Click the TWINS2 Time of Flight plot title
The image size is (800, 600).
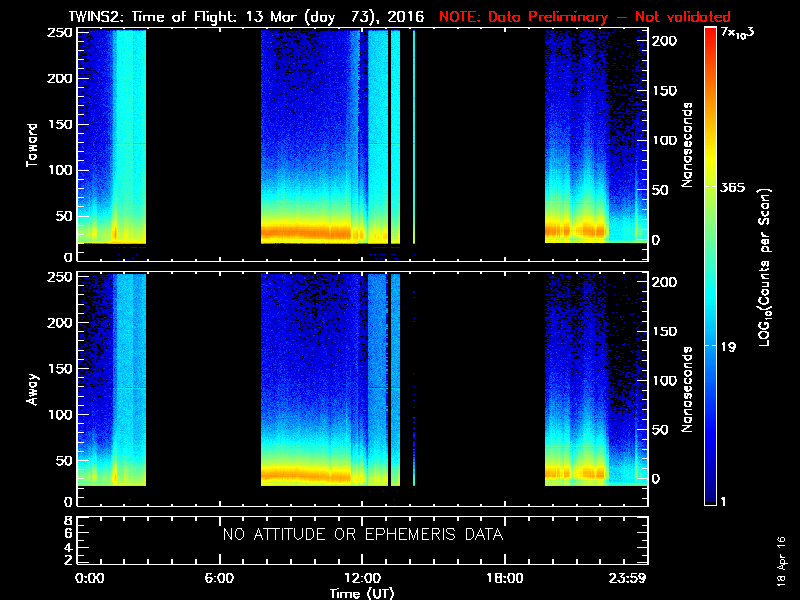[246, 17]
